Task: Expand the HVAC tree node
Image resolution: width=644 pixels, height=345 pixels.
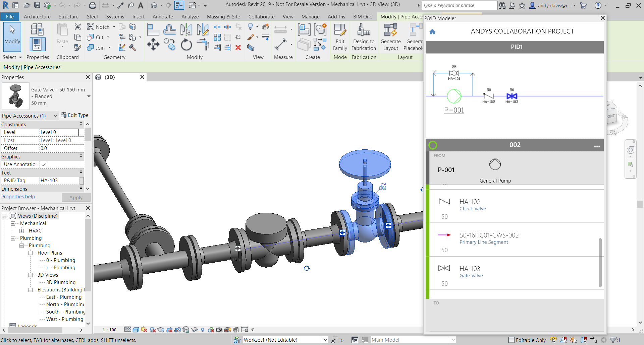Action: [x=21, y=231]
